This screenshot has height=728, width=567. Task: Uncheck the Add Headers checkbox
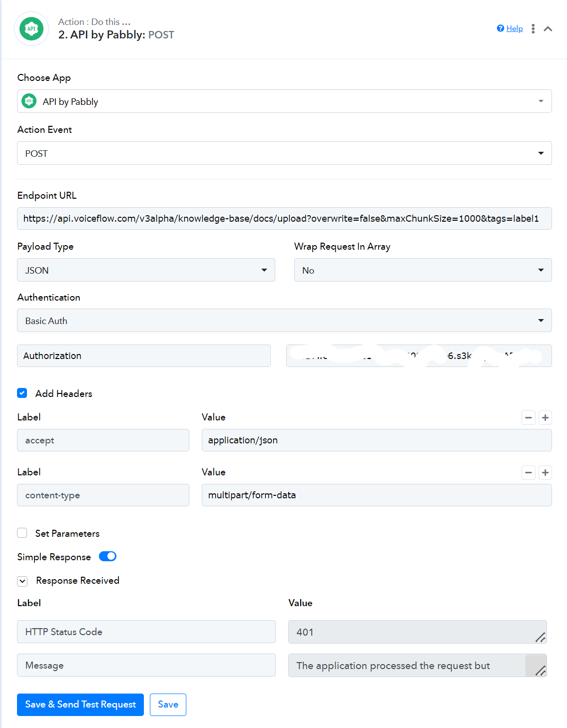(x=22, y=393)
